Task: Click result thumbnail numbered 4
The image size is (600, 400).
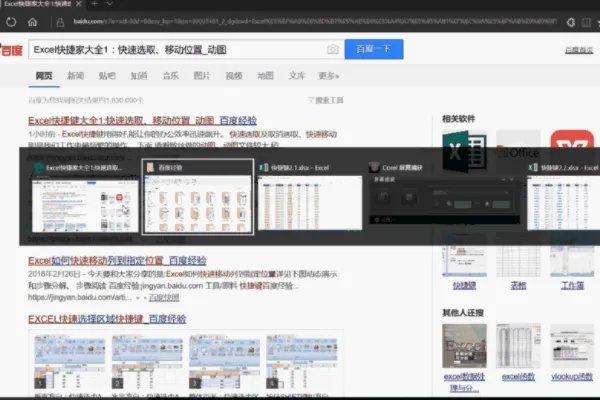Action: (302, 362)
